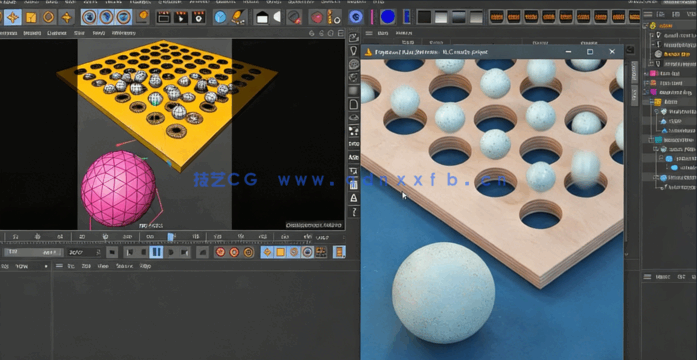Select the Scale tool square icon
The image size is (697, 360).
click(31, 17)
